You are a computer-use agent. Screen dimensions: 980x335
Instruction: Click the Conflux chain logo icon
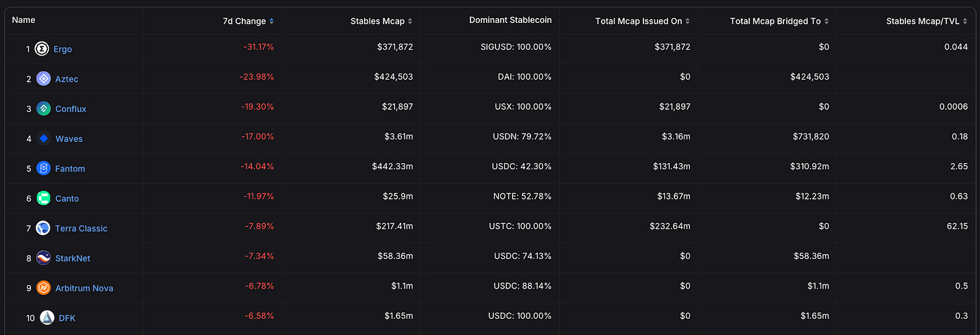tap(43, 109)
